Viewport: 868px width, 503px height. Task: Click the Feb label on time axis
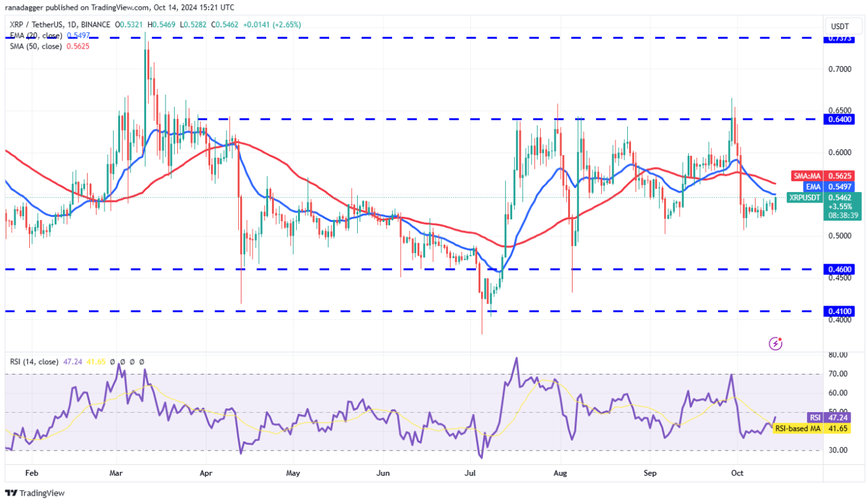click(x=31, y=474)
